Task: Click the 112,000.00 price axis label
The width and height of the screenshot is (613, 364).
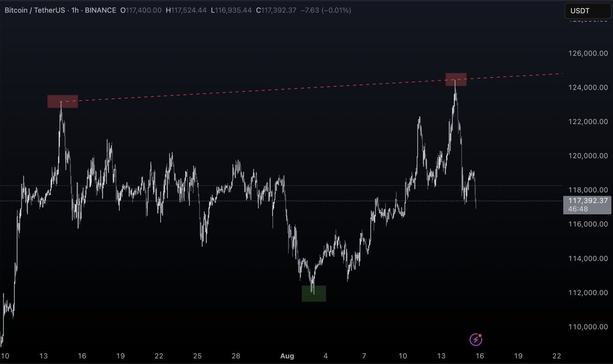Action: pos(587,293)
